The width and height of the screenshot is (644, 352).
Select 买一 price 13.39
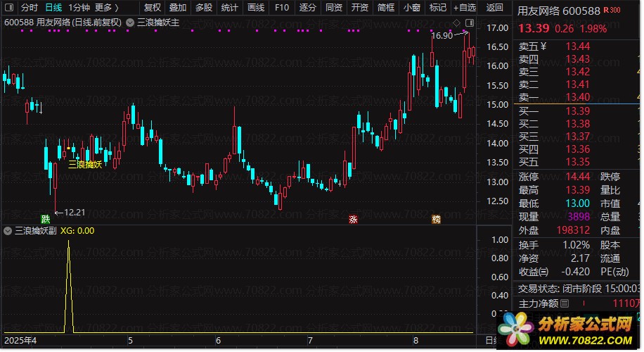(x=577, y=111)
